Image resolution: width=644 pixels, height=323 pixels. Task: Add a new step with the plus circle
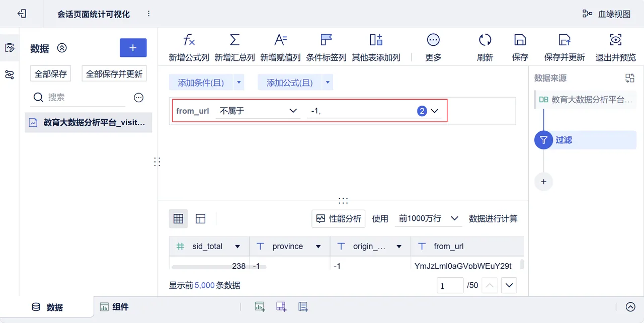tap(543, 182)
